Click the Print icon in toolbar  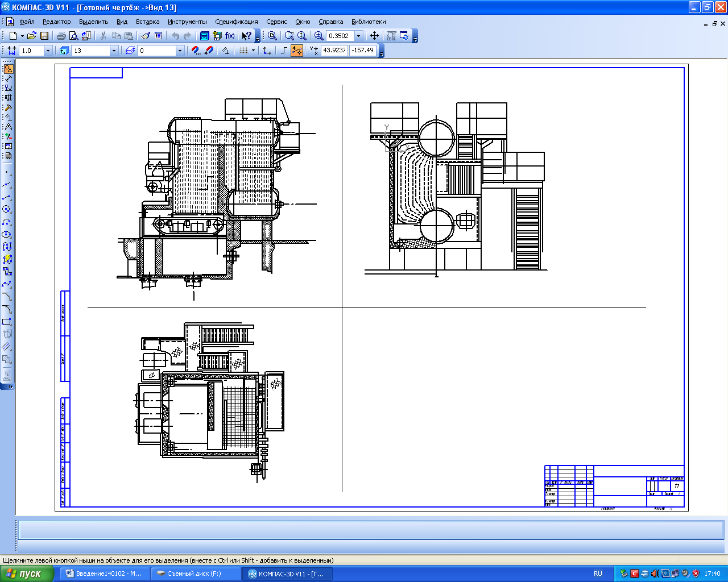click(x=61, y=36)
